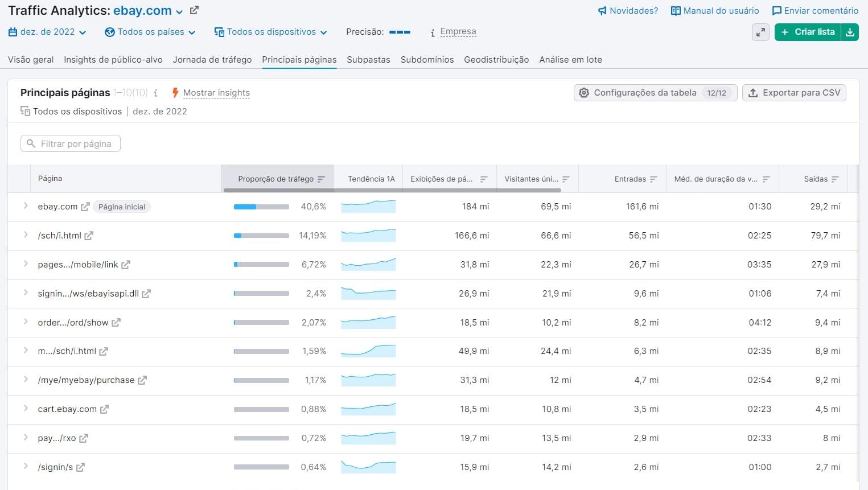Open the Mostrar insights lightning feature
The width and height of the screenshot is (868, 490).
point(216,93)
